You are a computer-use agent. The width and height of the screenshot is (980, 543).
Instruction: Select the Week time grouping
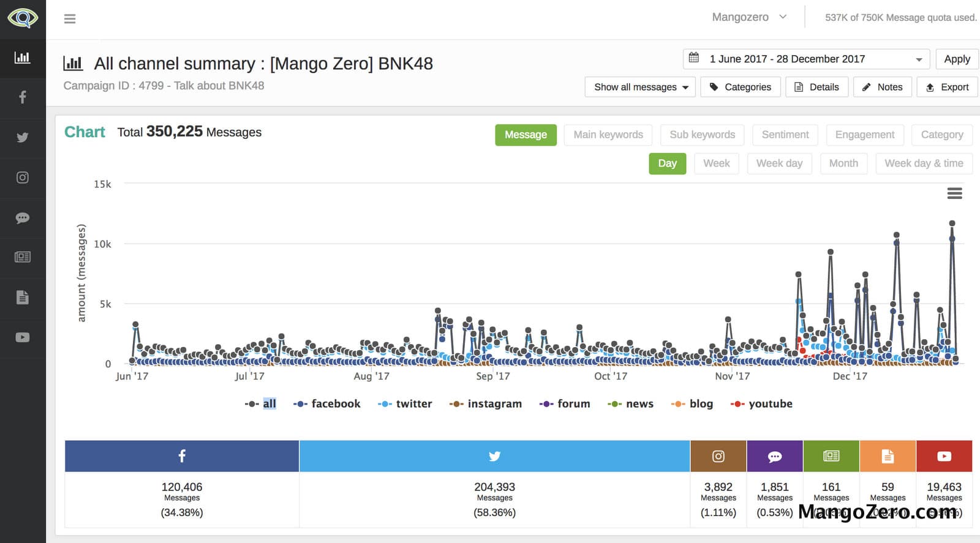(x=717, y=163)
